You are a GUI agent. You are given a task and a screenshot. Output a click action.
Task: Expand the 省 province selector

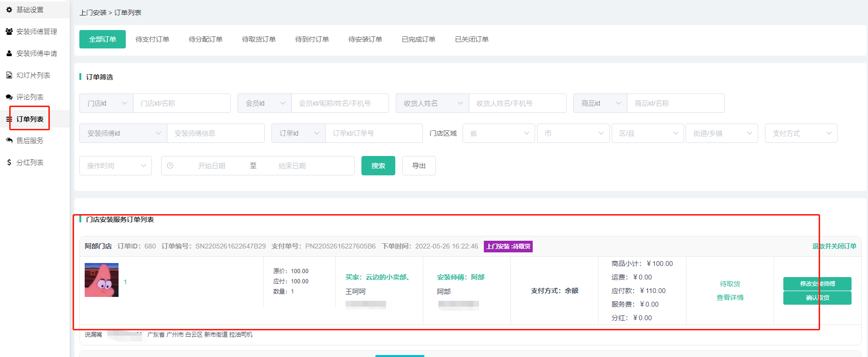(498, 133)
